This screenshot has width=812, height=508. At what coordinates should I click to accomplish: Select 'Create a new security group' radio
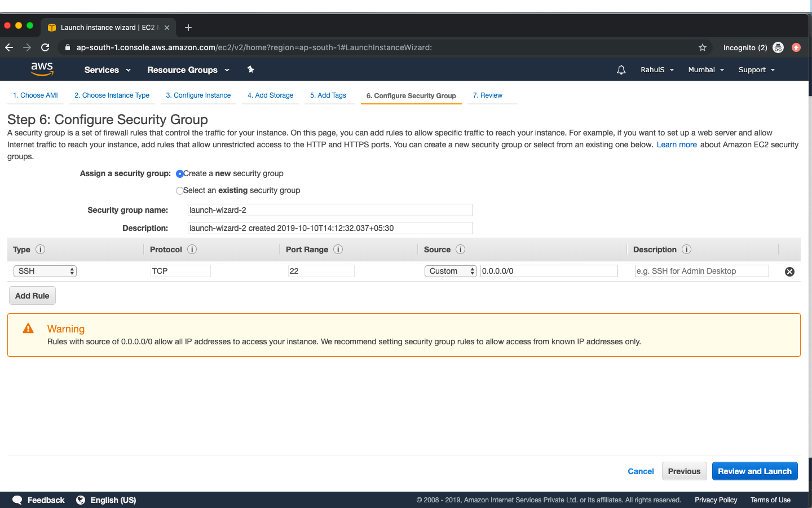tap(179, 174)
